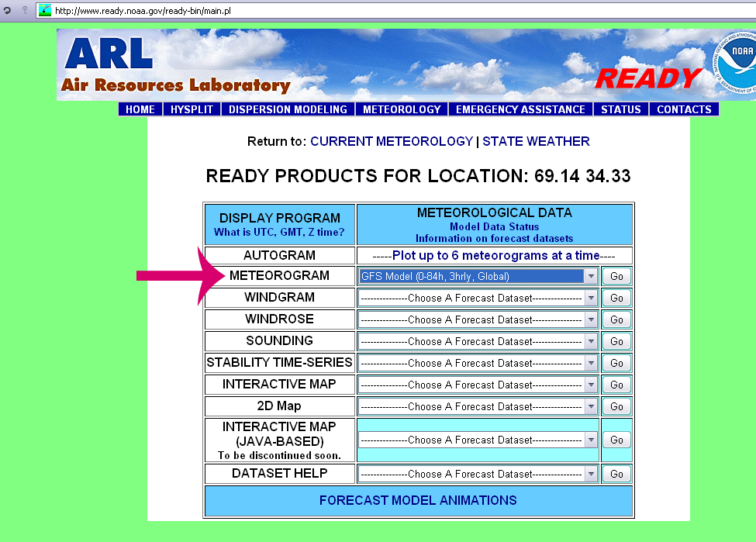Open the EMERGENCY ASSISTANCE menu

tap(520, 109)
